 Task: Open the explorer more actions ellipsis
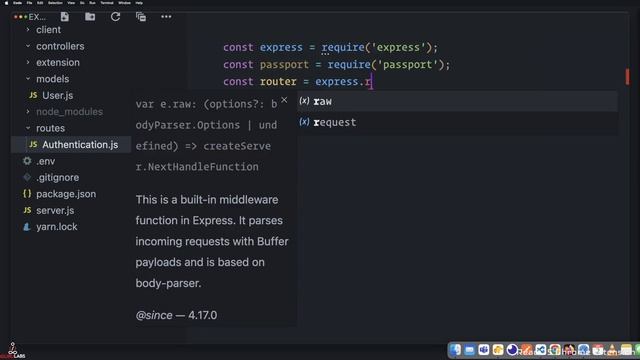(x=166, y=17)
